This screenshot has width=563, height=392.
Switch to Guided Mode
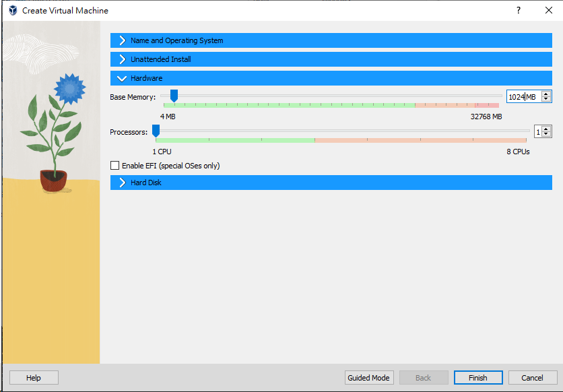pos(368,377)
